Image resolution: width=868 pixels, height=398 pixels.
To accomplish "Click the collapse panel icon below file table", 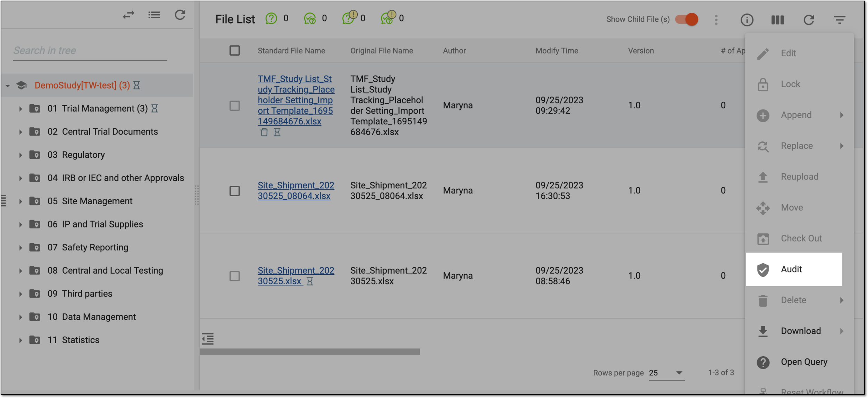I will click(208, 339).
